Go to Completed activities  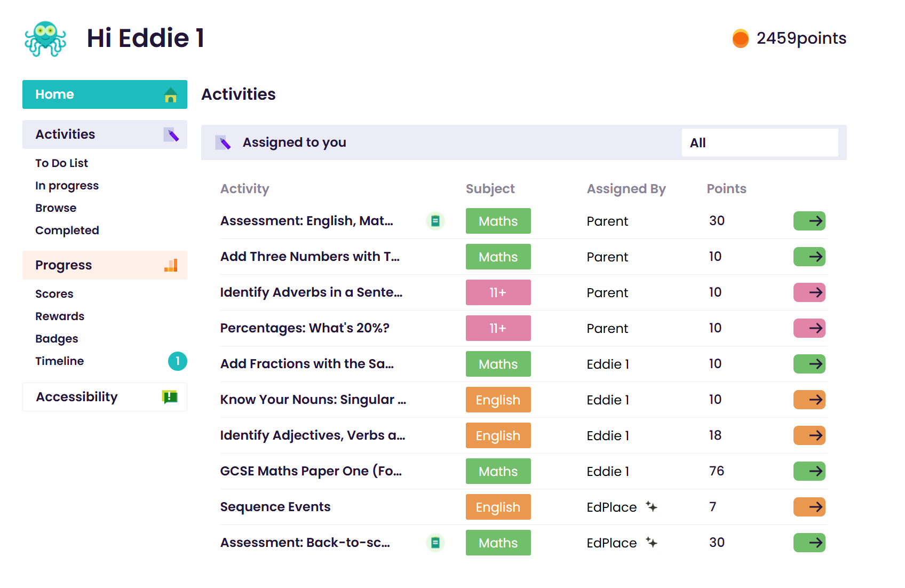coord(67,231)
